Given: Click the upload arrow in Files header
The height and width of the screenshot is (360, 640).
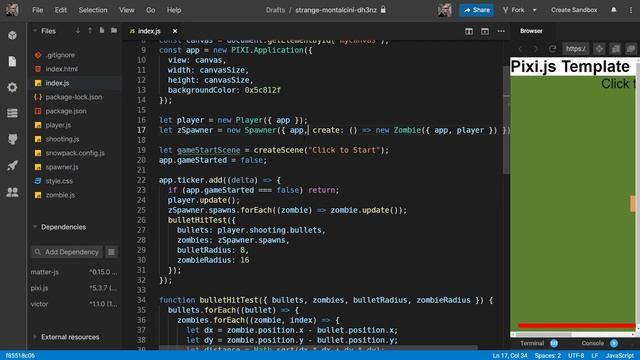Looking at the screenshot, I should [x=90, y=31].
